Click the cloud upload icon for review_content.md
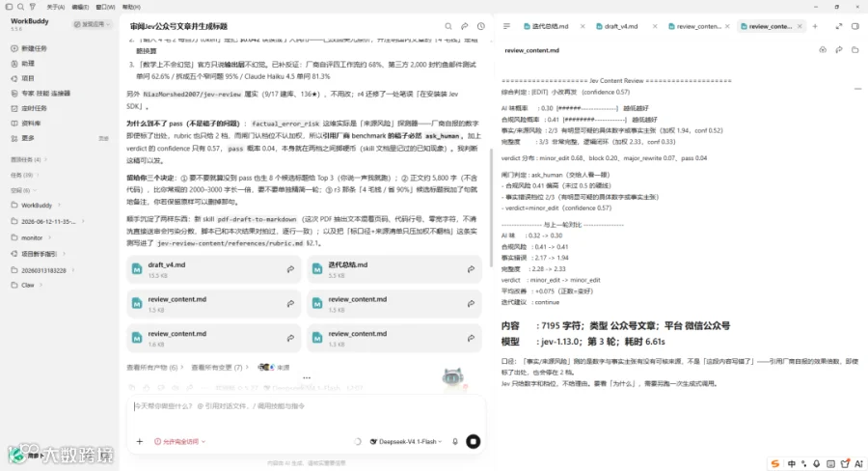This screenshot has height=471, width=868. [823, 50]
